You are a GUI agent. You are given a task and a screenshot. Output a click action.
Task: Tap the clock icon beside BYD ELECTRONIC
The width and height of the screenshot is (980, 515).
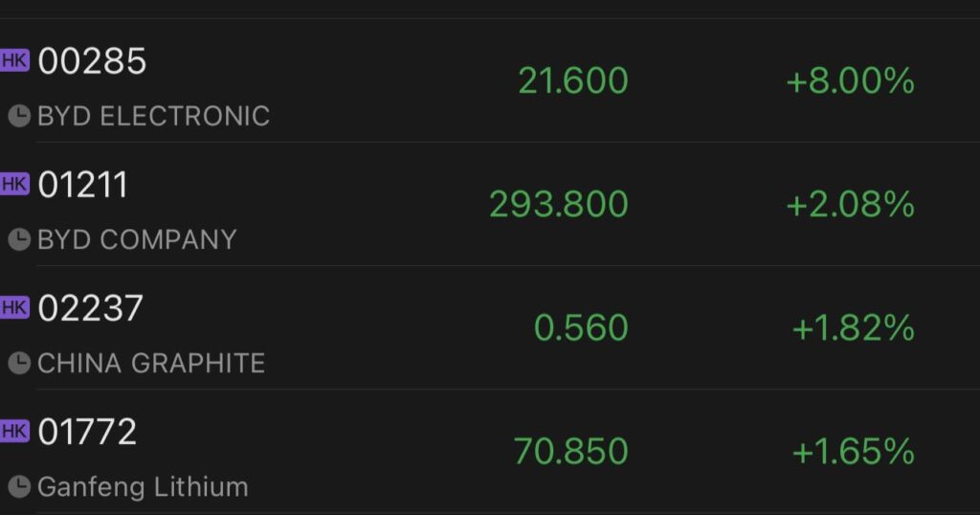pyautogui.click(x=19, y=117)
